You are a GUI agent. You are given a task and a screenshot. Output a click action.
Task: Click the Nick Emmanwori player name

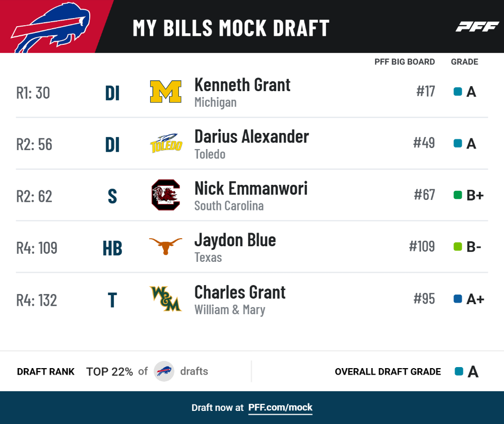[250, 188]
